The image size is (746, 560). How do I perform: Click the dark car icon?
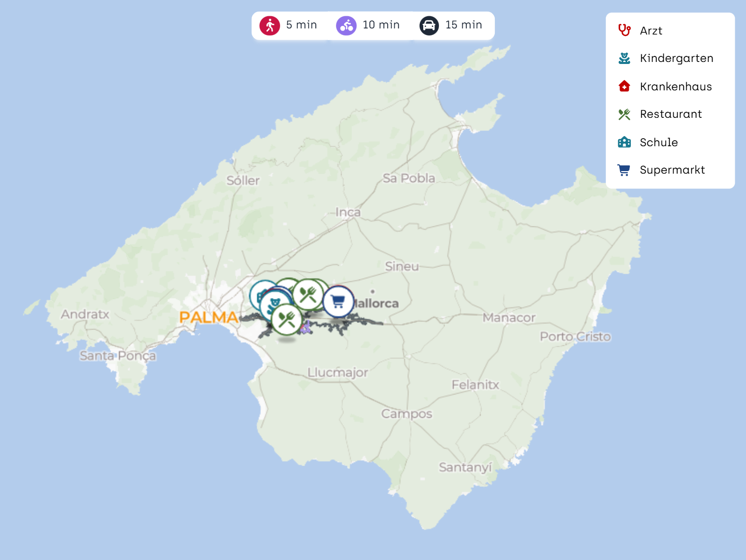point(429,25)
